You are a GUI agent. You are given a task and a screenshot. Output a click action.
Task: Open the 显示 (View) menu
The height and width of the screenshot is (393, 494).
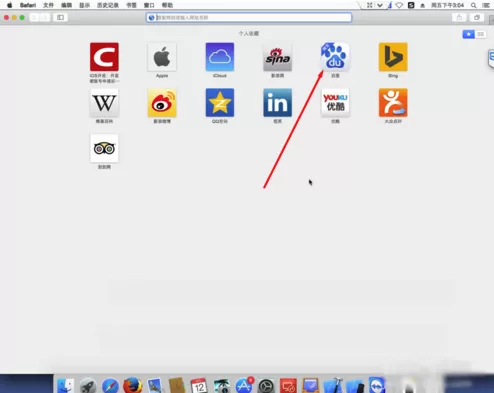(84, 5)
